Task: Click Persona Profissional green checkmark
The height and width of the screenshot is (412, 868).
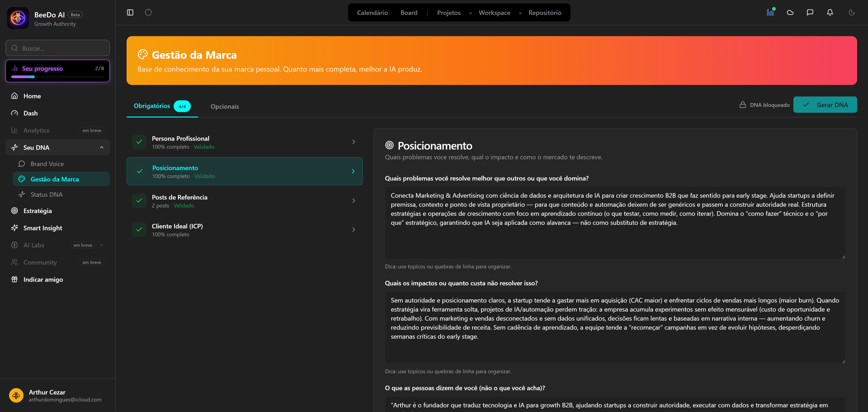Action: click(139, 142)
